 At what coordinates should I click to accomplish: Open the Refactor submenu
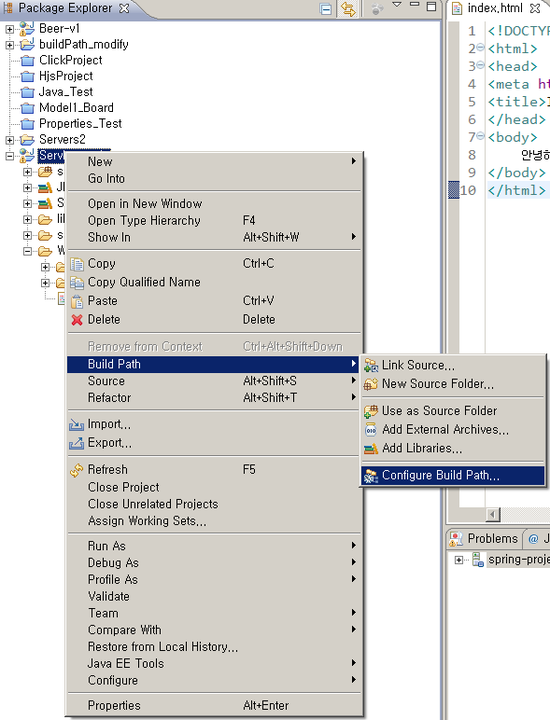[x=213, y=398]
